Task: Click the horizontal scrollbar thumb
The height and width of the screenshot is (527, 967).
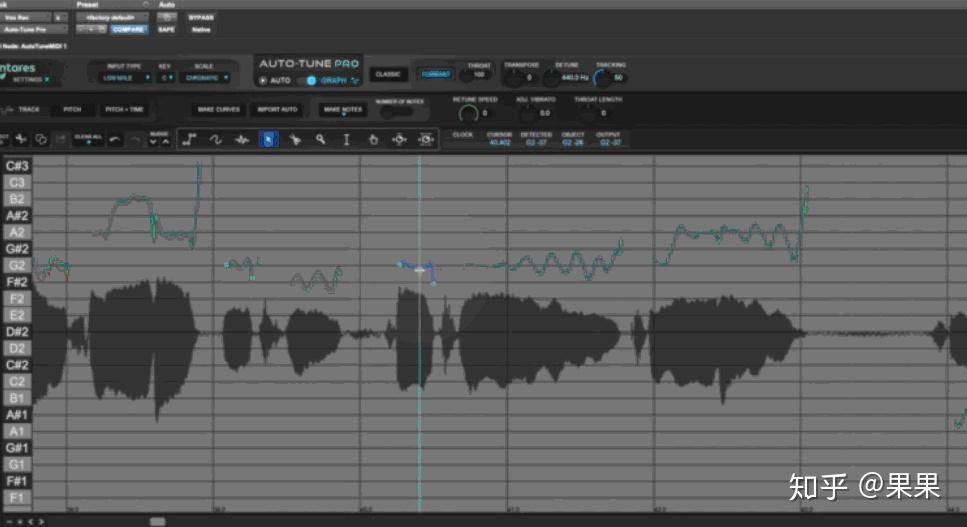Action: pos(157,521)
